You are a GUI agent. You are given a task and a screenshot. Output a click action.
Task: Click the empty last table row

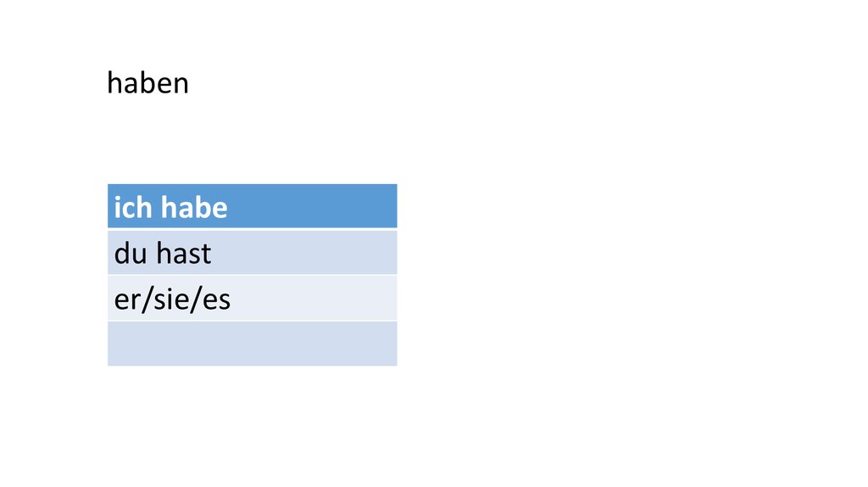[252, 344]
